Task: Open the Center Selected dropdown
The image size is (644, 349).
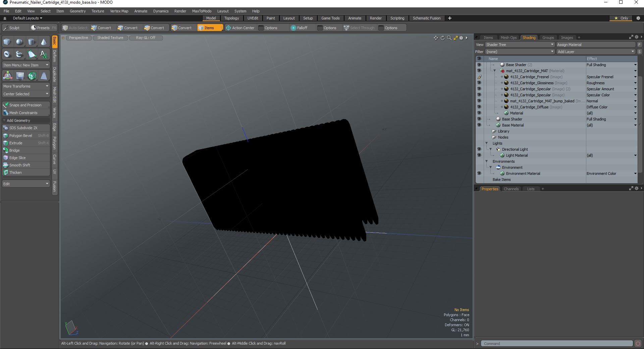Action: pyautogui.click(x=26, y=94)
